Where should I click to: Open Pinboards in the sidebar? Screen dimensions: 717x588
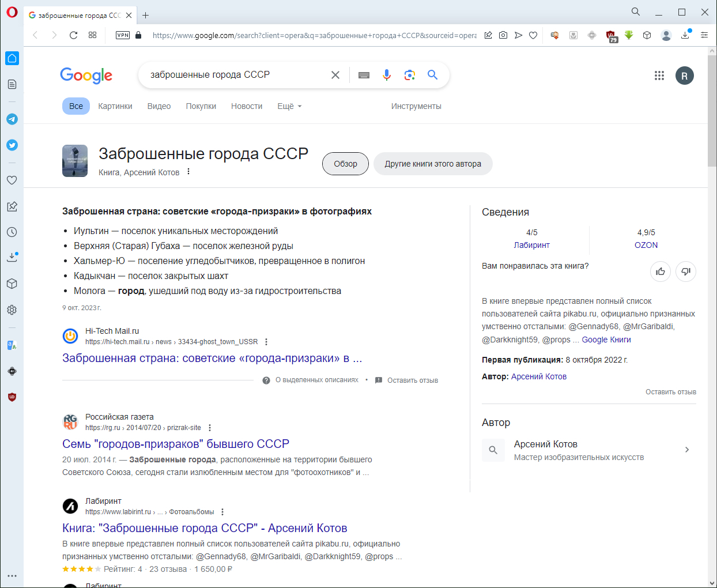12,206
